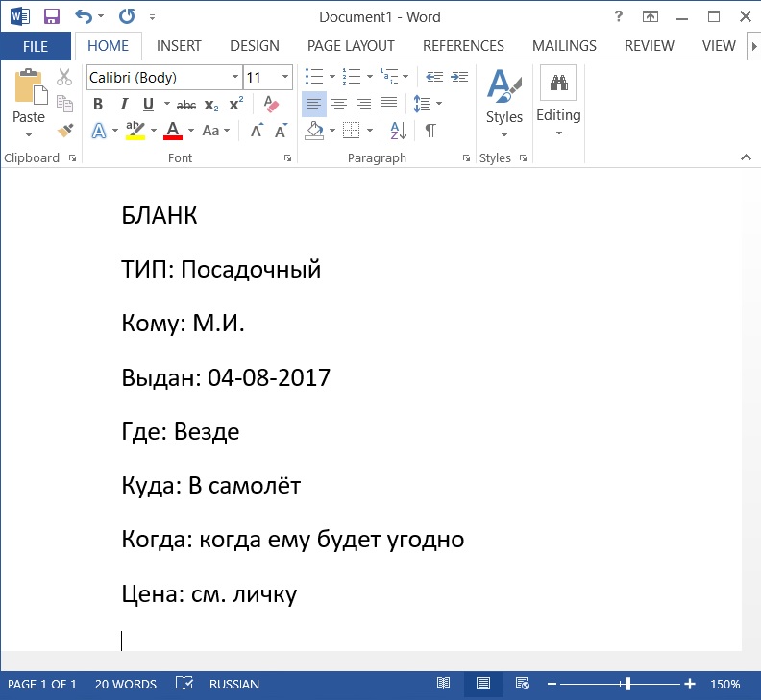
Task: Toggle Italic formatting
Action: 123,105
